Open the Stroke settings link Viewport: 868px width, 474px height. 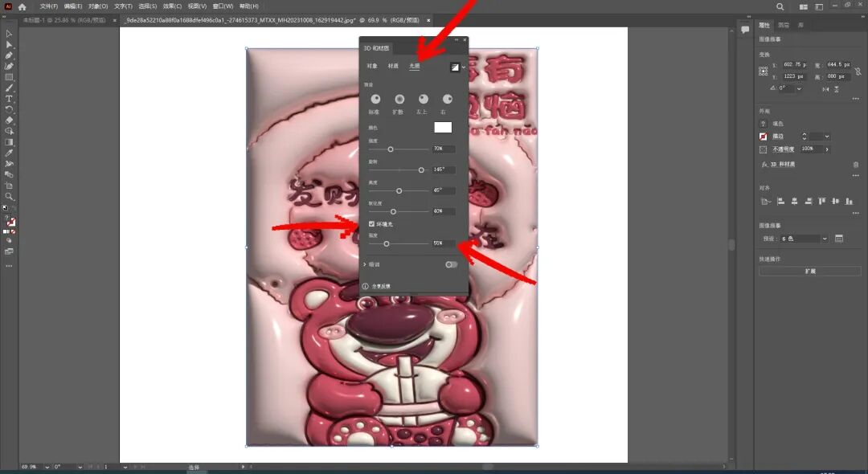point(778,137)
